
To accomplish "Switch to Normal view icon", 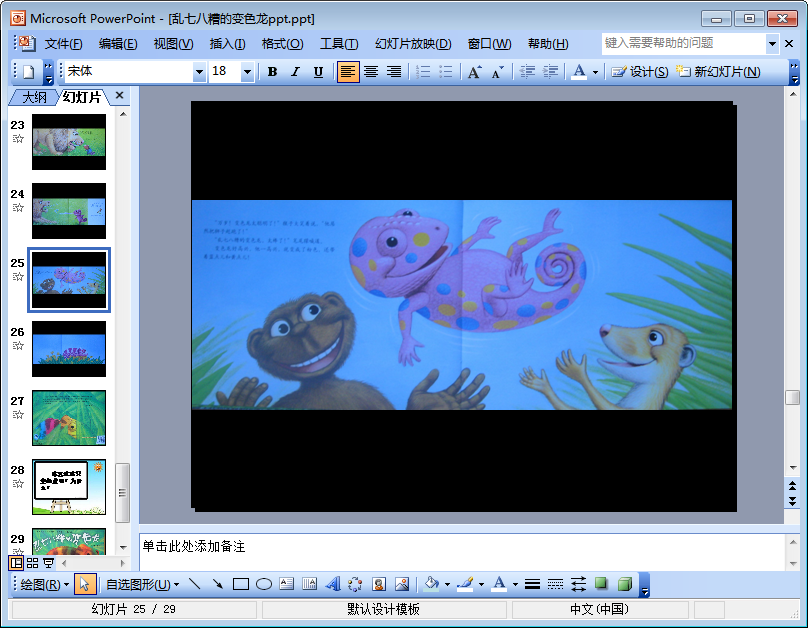I will pos(16,563).
